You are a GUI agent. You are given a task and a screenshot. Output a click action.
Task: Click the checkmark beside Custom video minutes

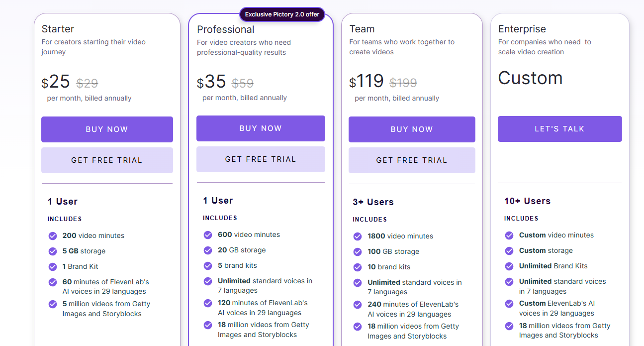pos(509,235)
